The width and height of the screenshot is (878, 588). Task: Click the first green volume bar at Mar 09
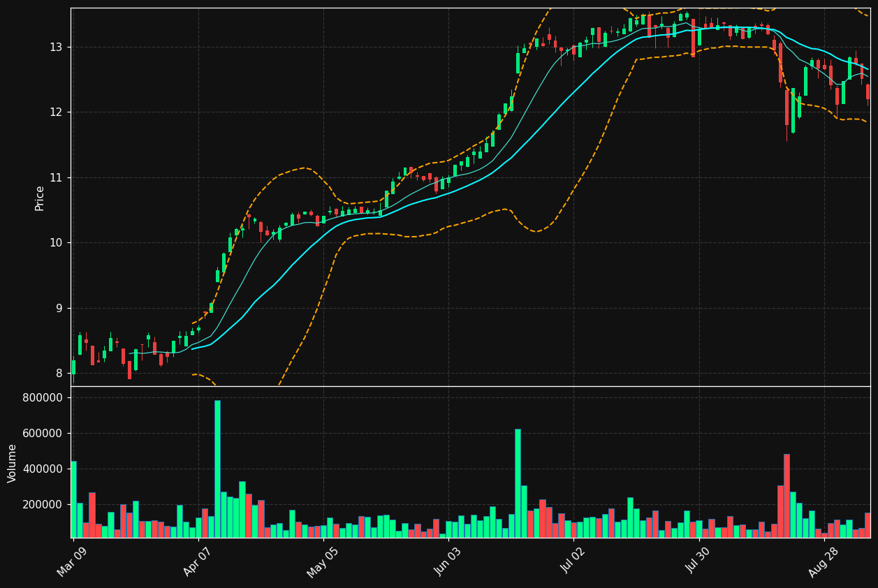(x=73, y=499)
